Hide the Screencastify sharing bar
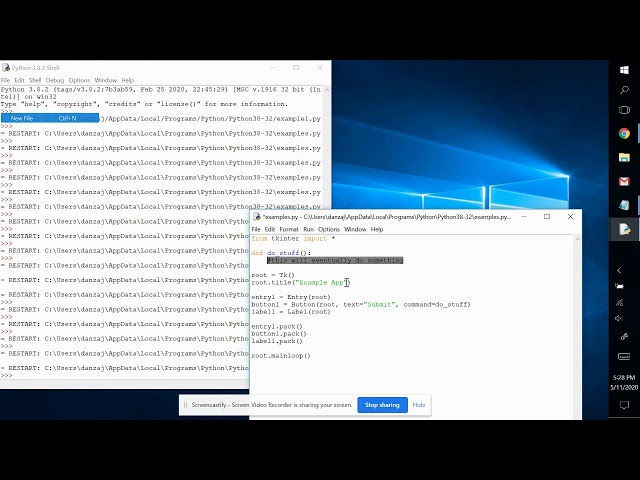The height and width of the screenshot is (480, 640). pyautogui.click(x=419, y=405)
